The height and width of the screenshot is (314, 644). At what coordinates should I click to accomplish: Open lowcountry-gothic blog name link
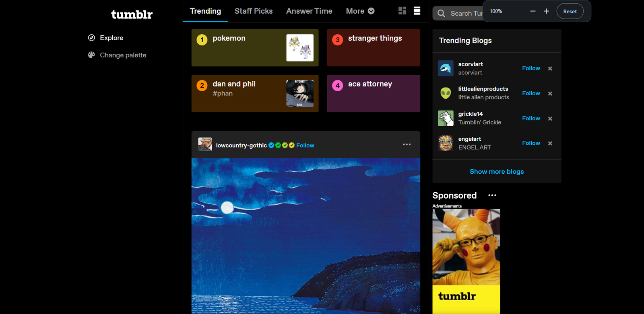pos(241,146)
